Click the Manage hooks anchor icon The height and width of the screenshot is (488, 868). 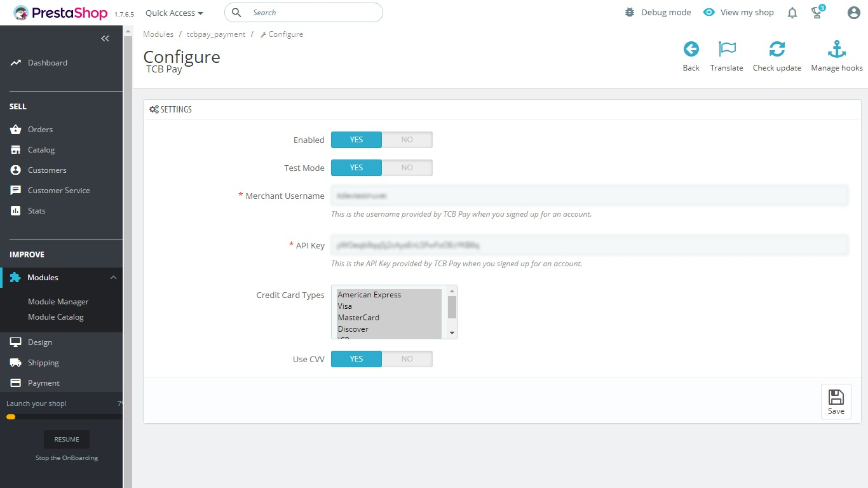tap(837, 49)
